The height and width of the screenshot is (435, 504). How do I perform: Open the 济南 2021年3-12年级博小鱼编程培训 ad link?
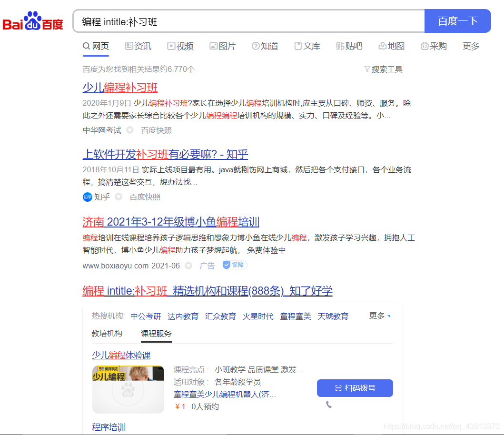point(171,222)
